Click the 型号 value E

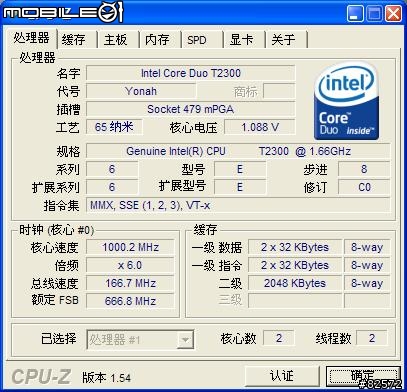coord(240,169)
